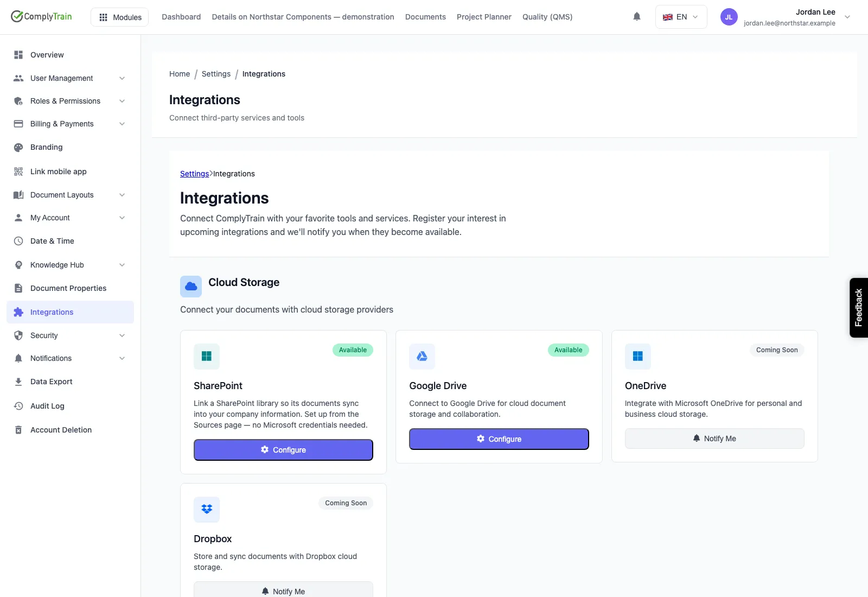Screen dimensions: 868x597
Task: Click Home in the breadcrumb
Action: coord(180,74)
